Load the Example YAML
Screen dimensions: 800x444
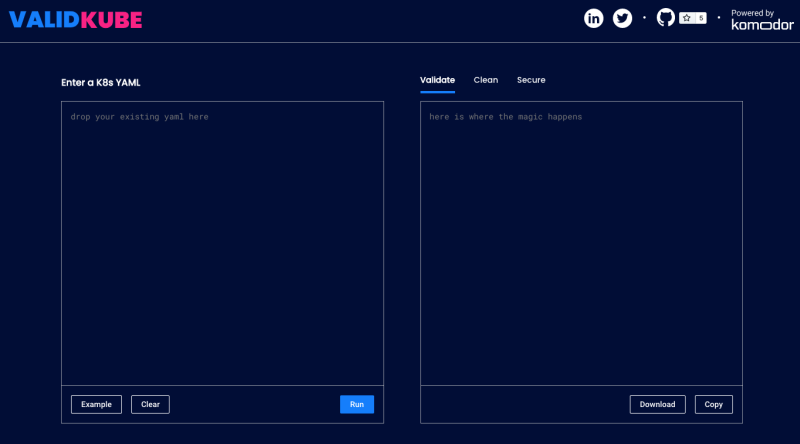[96, 404]
